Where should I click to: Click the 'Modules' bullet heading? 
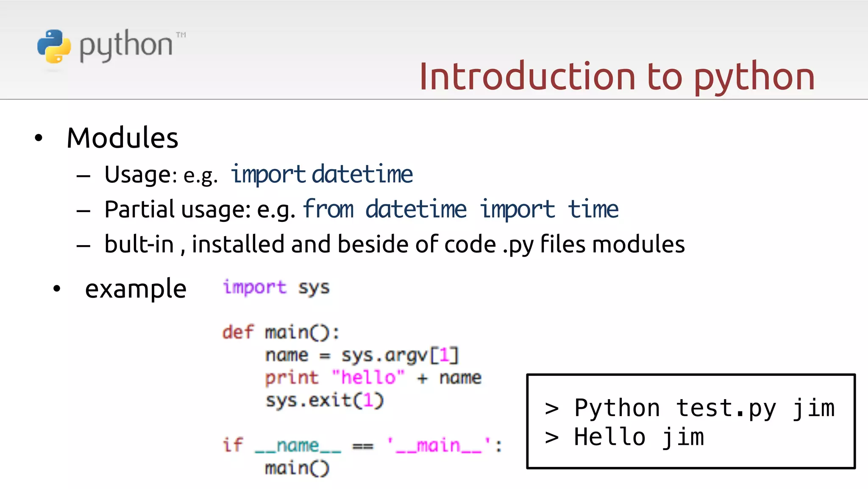tap(122, 138)
